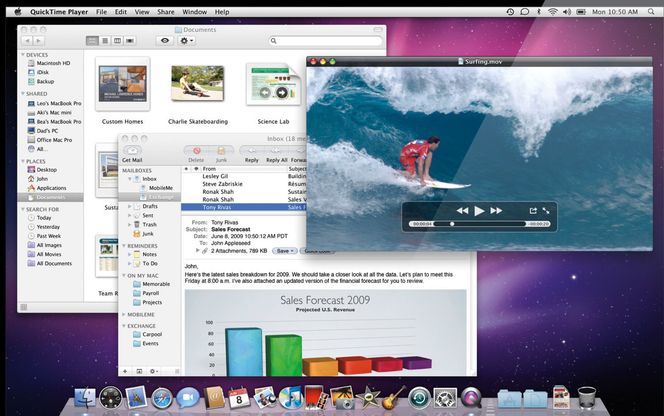Click the Junk icon in Mail toolbar
664x416 pixels.
(x=221, y=151)
